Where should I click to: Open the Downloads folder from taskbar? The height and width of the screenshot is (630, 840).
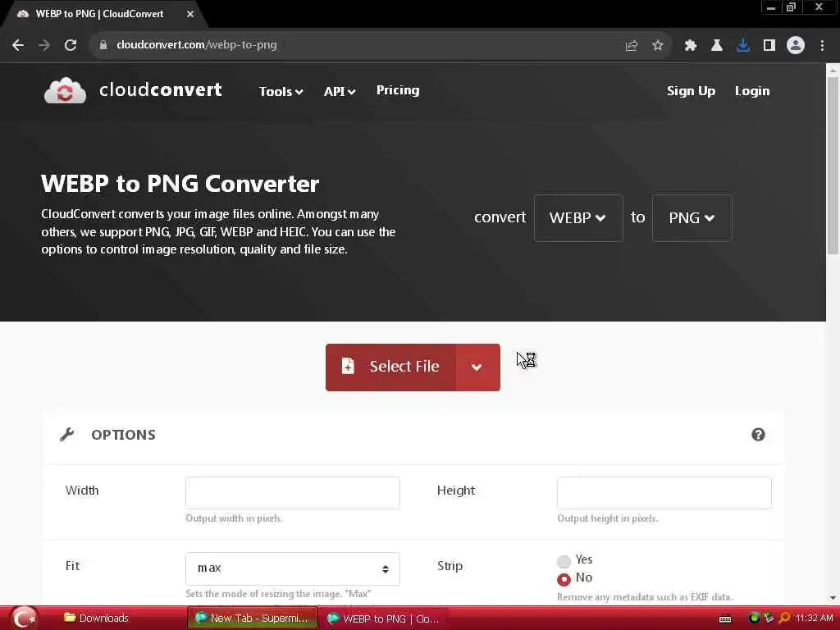(97, 619)
